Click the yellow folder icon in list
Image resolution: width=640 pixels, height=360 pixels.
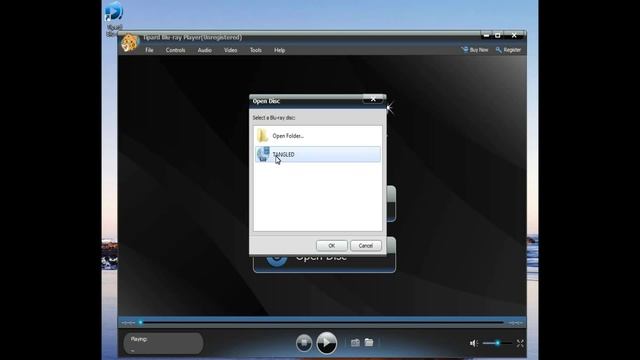pos(262,136)
